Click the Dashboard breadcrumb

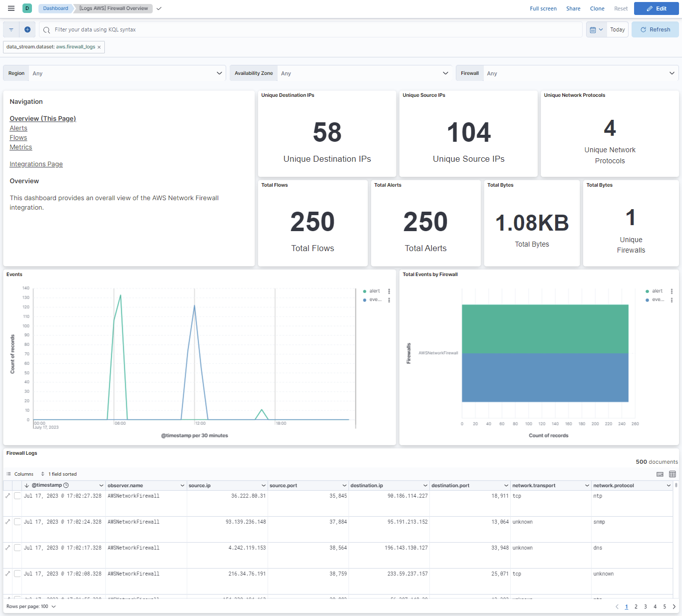(x=55, y=8)
